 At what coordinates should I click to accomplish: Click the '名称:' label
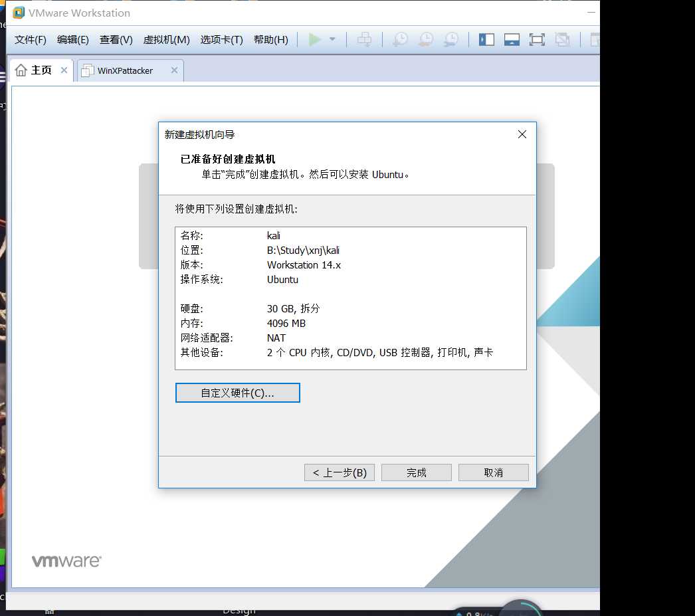pyautogui.click(x=191, y=236)
